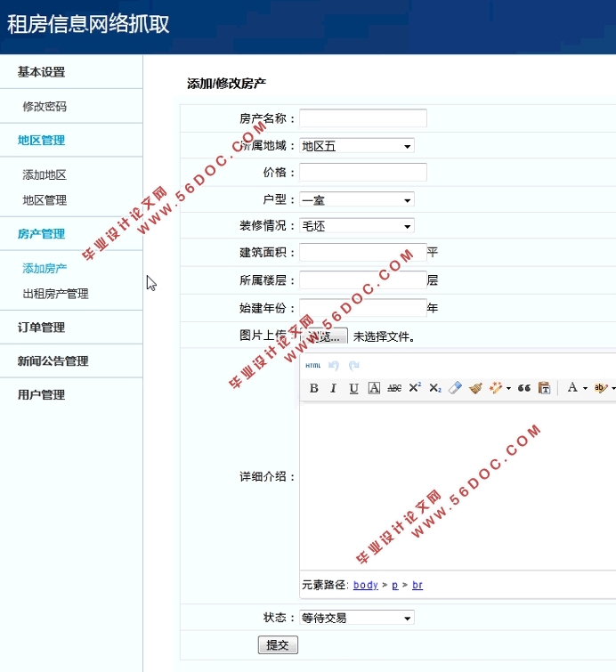Apply strikethrough text formatting
616x672 pixels.
(x=394, y=388)
